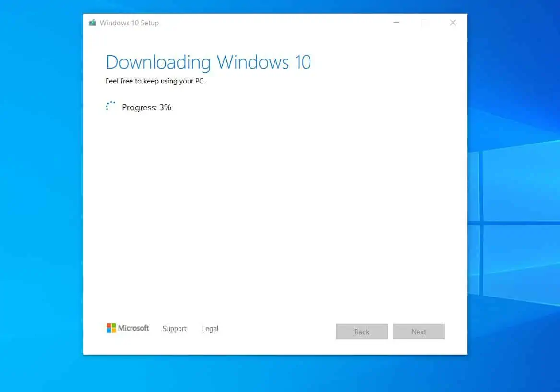The height and width of the screenshot is (392, 560).
Task: Click the greyed Next button
Action: tap(418, 332)
